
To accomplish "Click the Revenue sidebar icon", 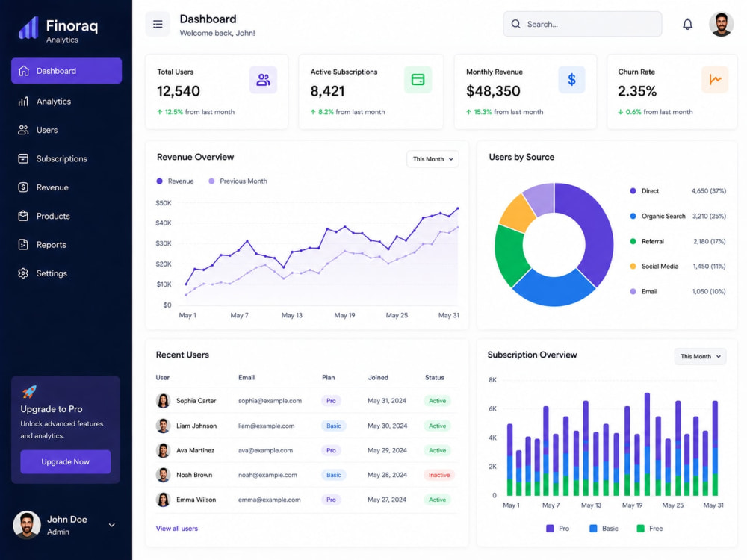I will [x=23, y=187].
